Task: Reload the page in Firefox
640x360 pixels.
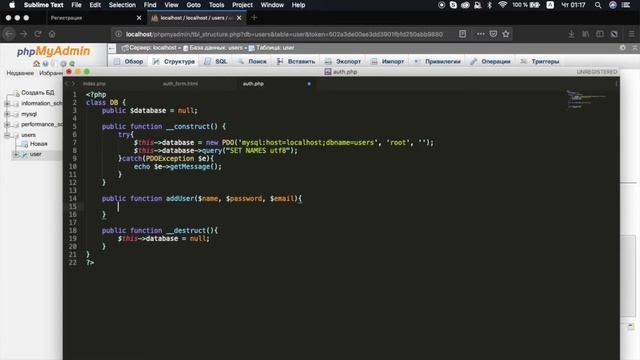Action: tap(38, 34)
